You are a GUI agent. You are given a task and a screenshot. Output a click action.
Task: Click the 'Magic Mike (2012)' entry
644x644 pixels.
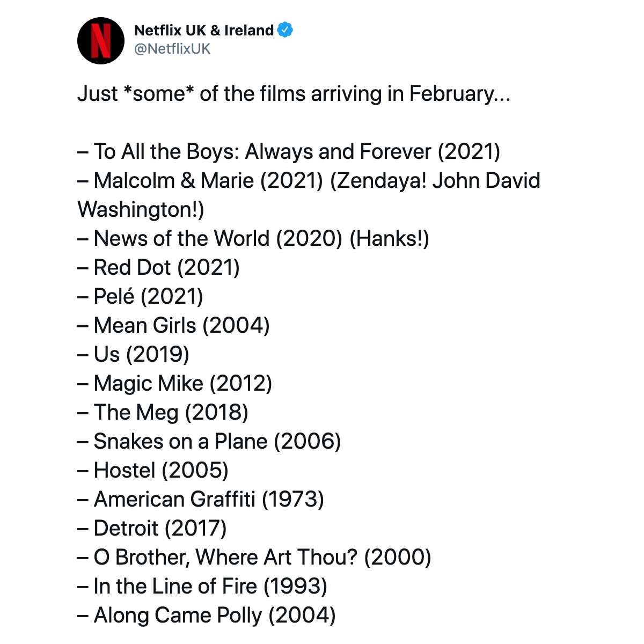pos(175,384)
